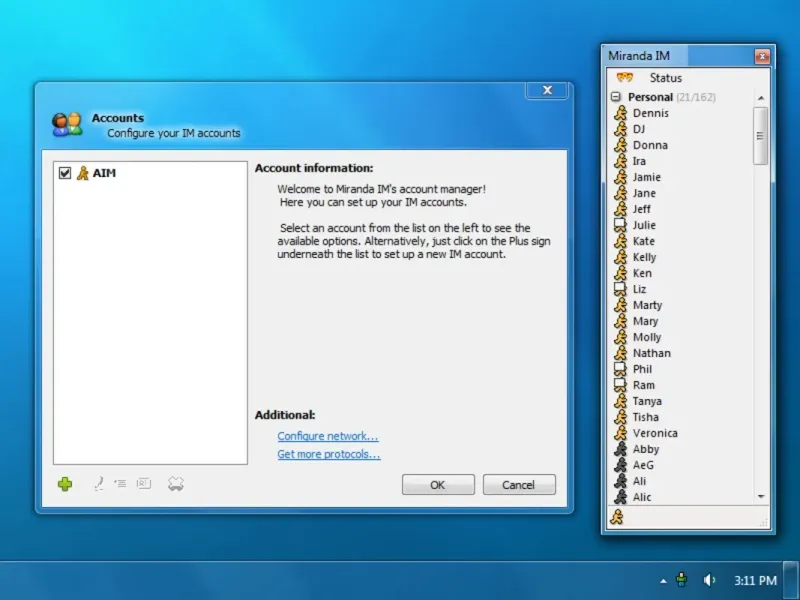
Task: Show hidden tray icons arrow
Action: click(663, 581)
